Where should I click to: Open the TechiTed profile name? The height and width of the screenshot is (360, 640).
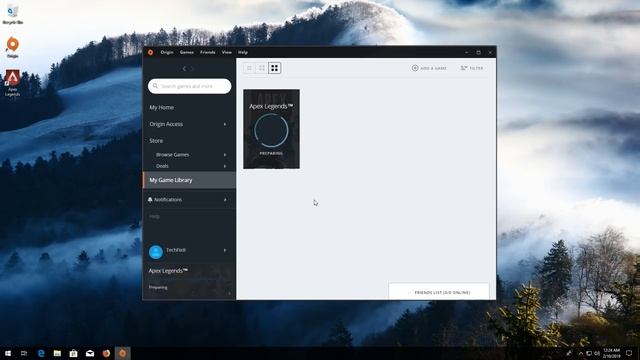(x=176, y=250)
